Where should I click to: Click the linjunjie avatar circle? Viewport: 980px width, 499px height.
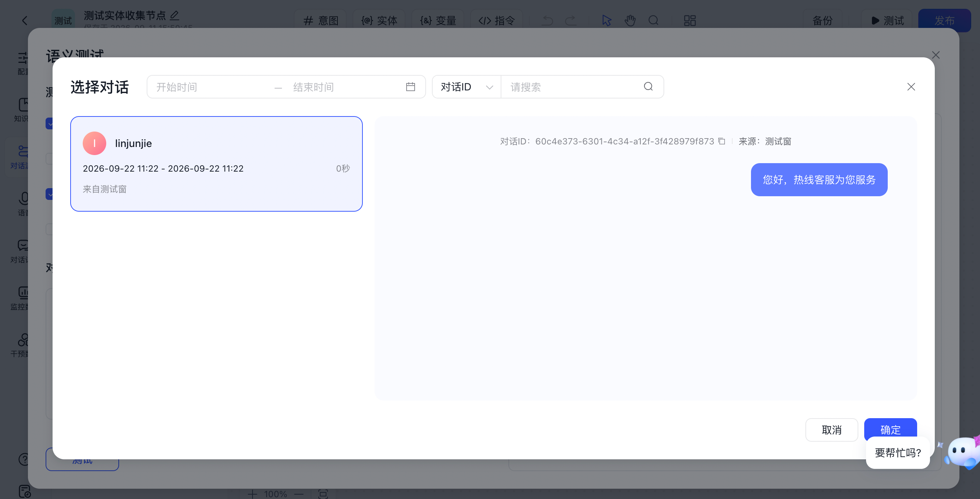[94, 143]
